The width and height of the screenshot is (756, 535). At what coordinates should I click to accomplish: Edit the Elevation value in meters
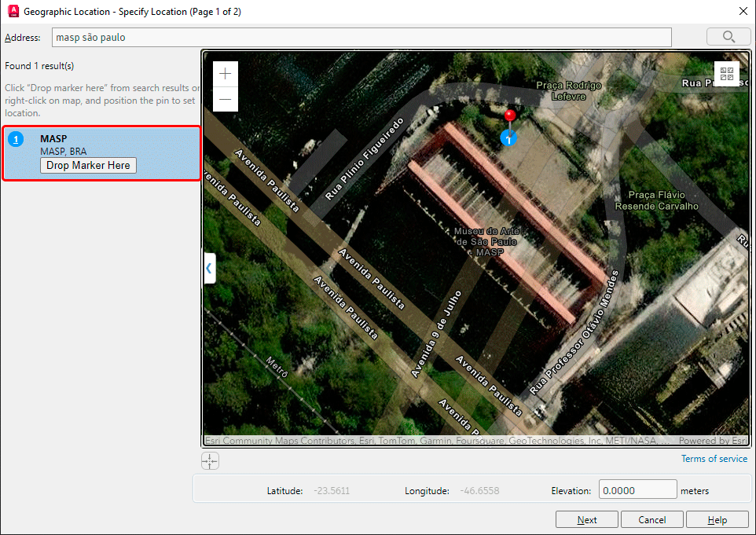pyautogui.click(x=637, y=489)
